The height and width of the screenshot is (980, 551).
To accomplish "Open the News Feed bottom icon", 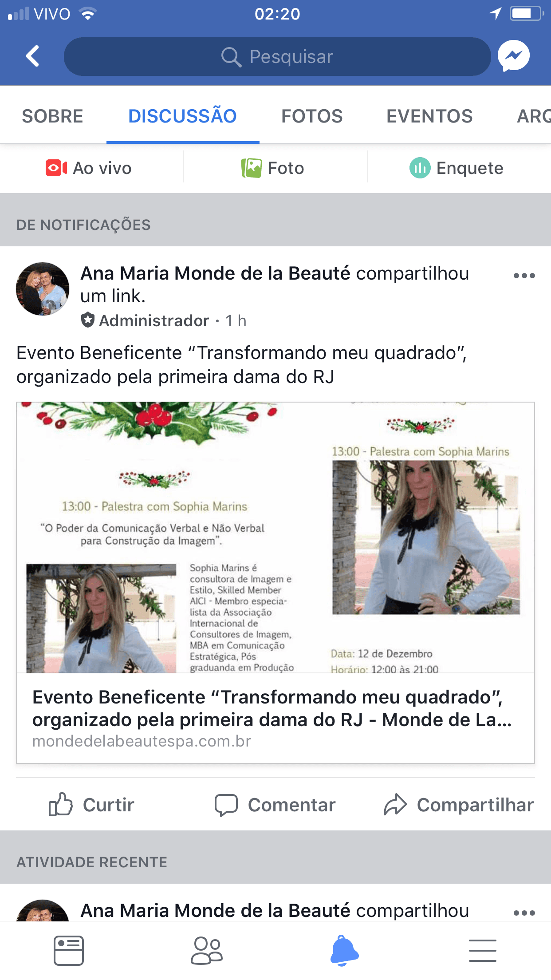I will pyautogui.click(x=69, y=951).
